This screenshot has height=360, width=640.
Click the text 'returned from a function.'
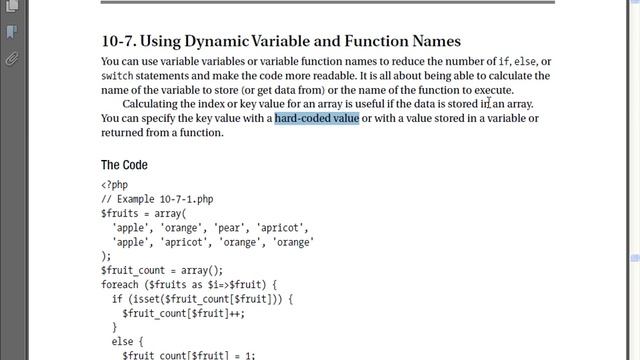point(162,133)
